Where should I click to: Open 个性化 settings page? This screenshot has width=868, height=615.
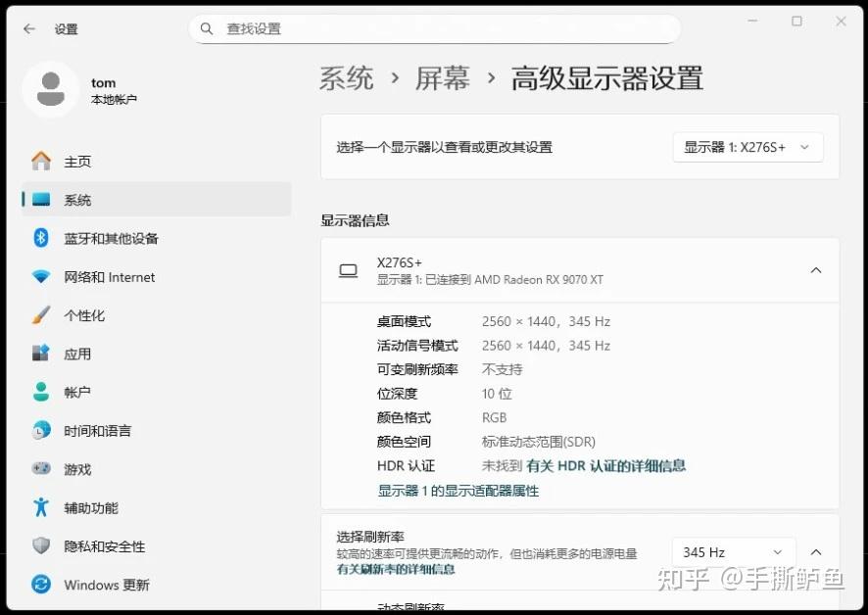tap(157, 315)
